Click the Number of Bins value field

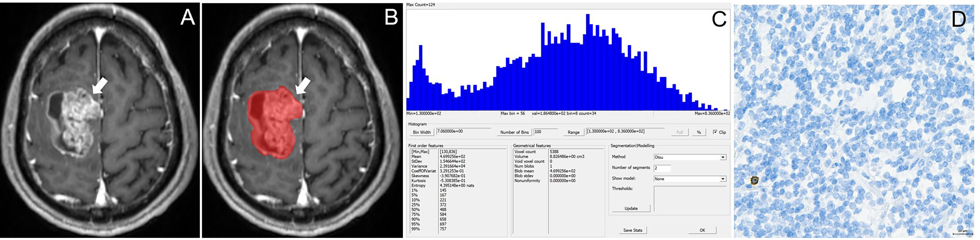coord(545,132)
